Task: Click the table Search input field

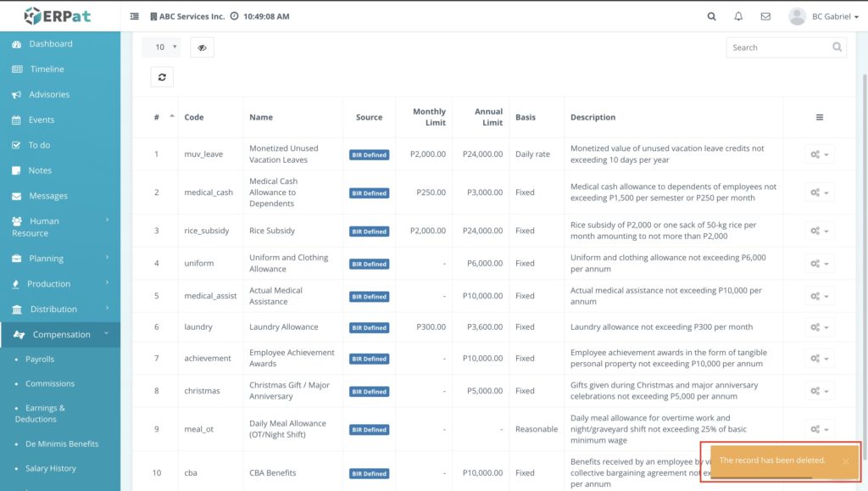Action: click(x=778, y=47)
